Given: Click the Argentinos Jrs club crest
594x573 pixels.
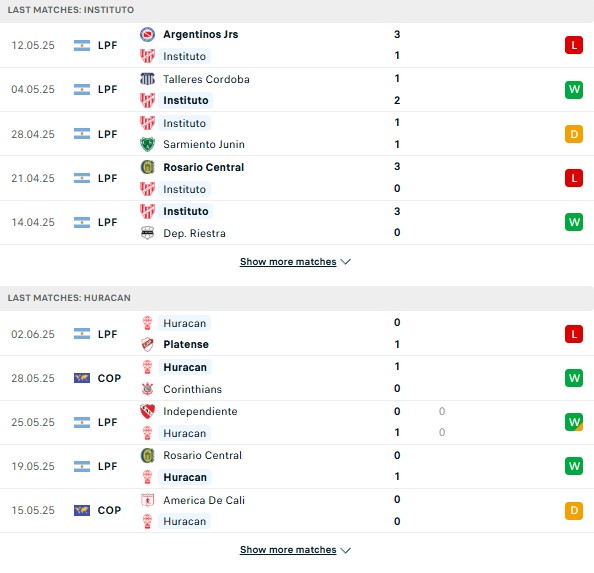Looking at the screenshot, I should (x=147, y=34).
